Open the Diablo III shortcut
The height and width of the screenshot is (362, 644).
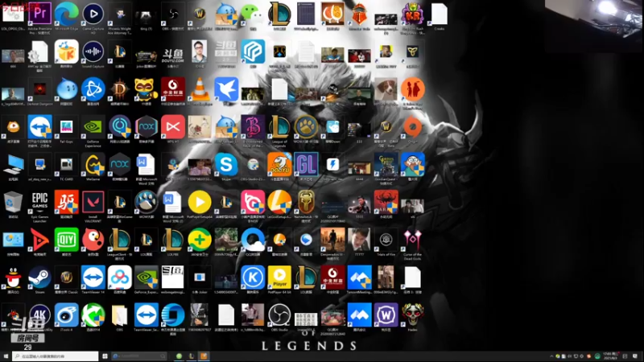(x=120, y=89)
